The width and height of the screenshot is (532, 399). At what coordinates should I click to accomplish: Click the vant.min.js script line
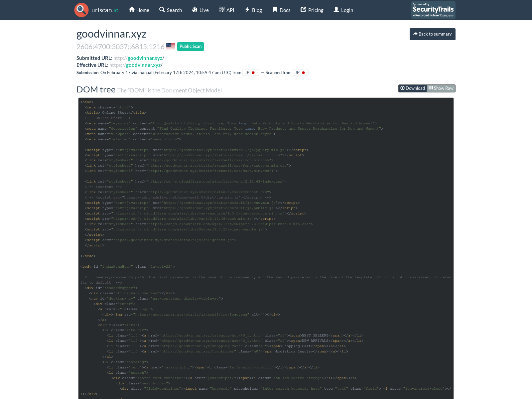click(x=180, y=219)
